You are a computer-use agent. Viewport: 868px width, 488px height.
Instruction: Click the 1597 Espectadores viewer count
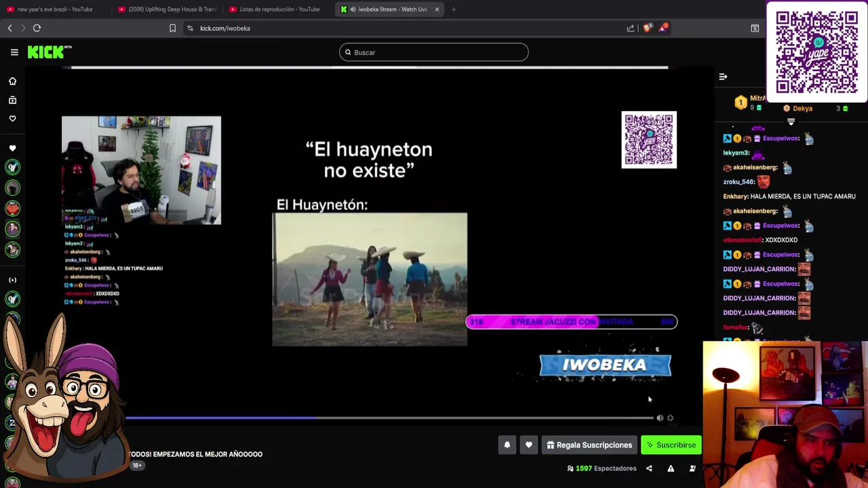point(601,468)
